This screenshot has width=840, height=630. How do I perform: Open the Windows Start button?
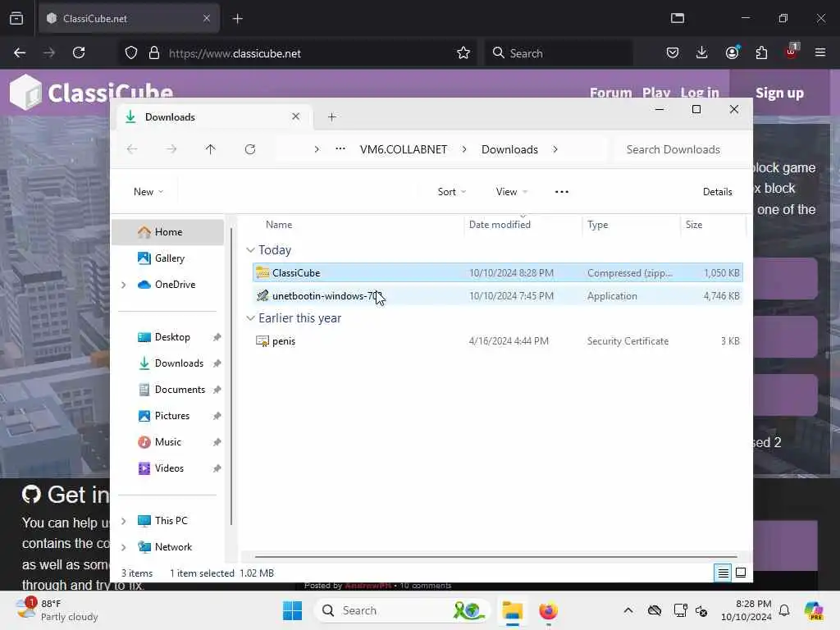293,610
